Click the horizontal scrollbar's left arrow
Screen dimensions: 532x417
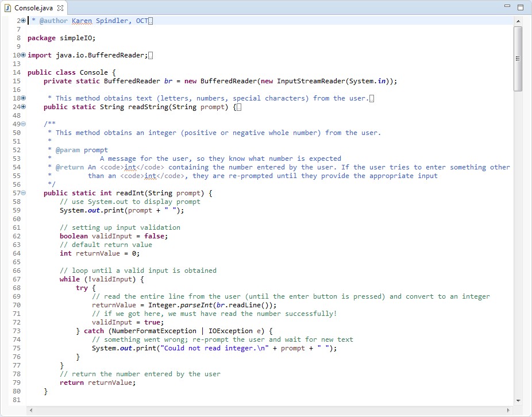coord(31,410)
